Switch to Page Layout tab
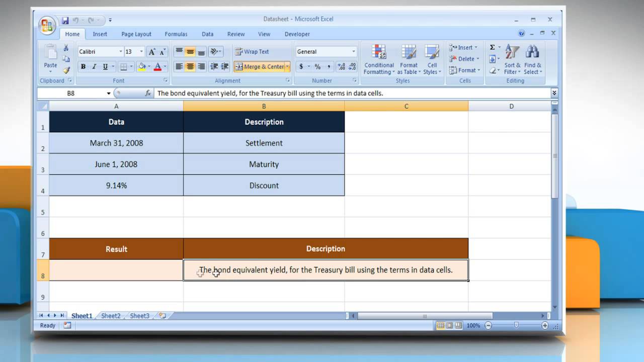The height and width of the screenshot is (362, 644). (x=136, y=34)
